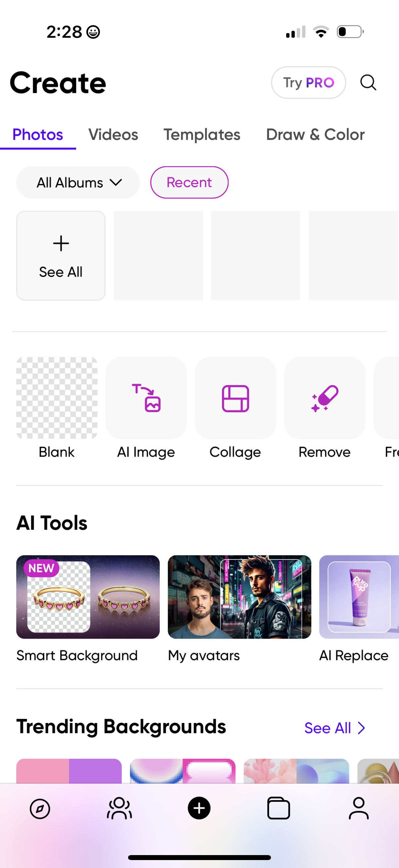The width and height of the screenshot is (399, 868).
Task: Tap the See All photos button
Action: click(x=61, y=256)
